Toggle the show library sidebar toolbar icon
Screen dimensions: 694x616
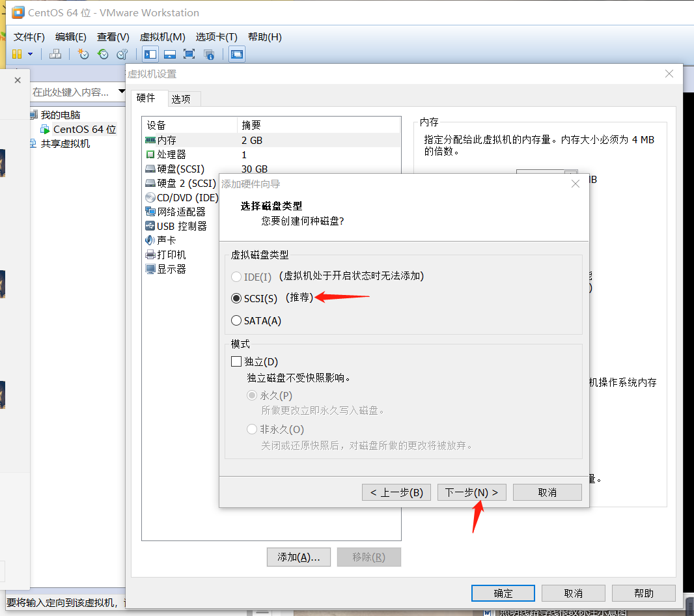(150, 54)
